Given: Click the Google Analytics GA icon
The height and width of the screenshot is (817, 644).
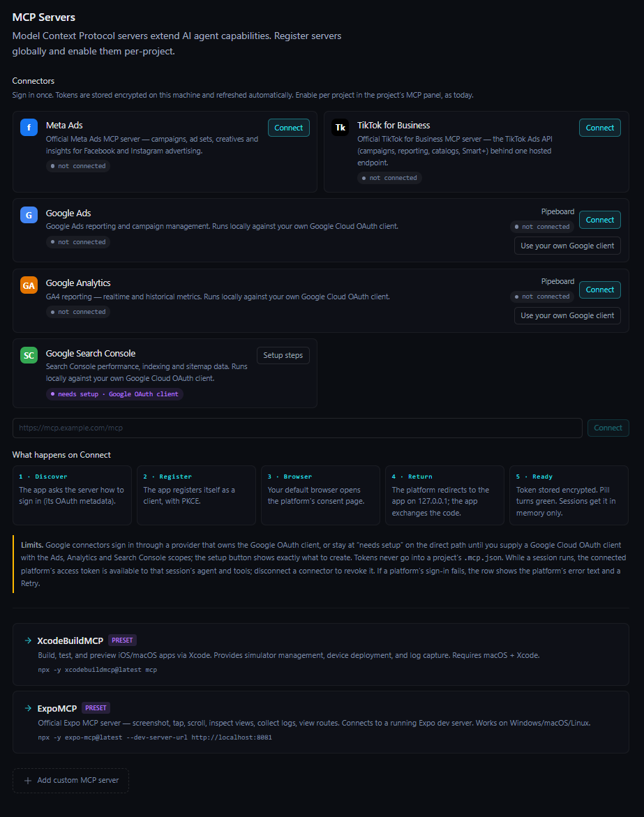Looking at the screenshot, I should (x=29, y=285).
